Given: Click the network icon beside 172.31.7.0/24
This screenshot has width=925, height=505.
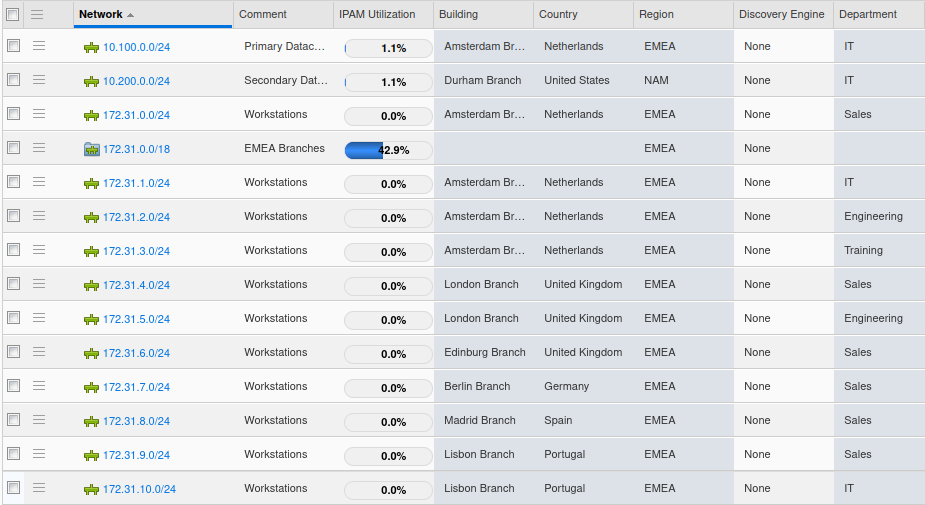Looking at the screenshot, I should pos(91,387).
